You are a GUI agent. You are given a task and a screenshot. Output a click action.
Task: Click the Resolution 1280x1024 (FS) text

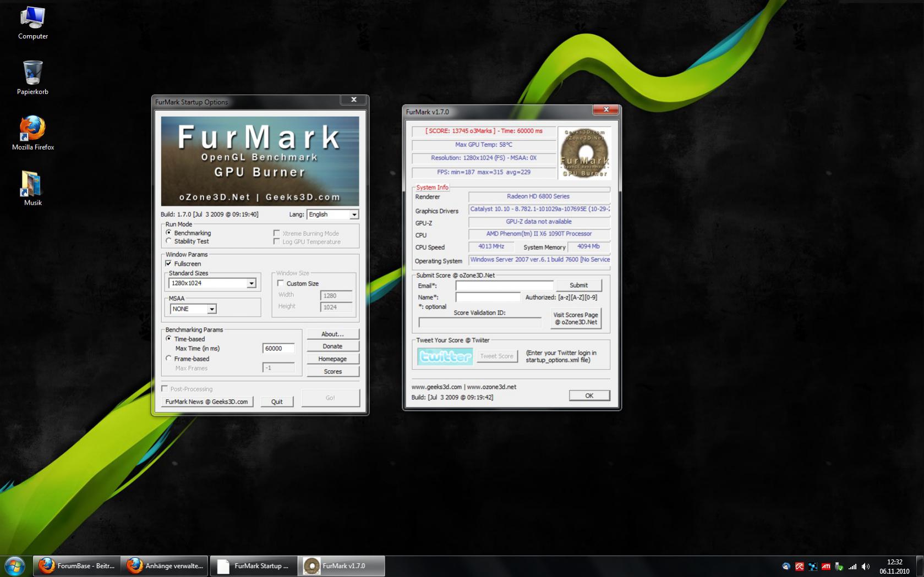(484, 158)
